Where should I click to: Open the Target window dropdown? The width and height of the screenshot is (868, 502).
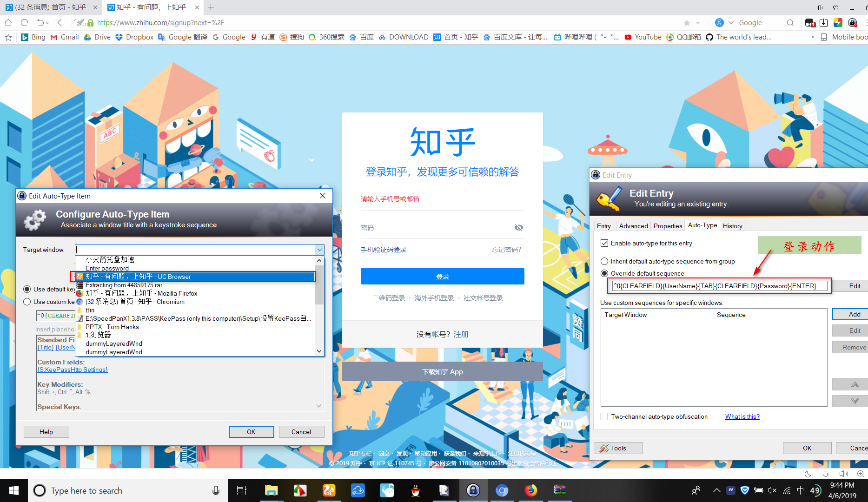point(319,250)
